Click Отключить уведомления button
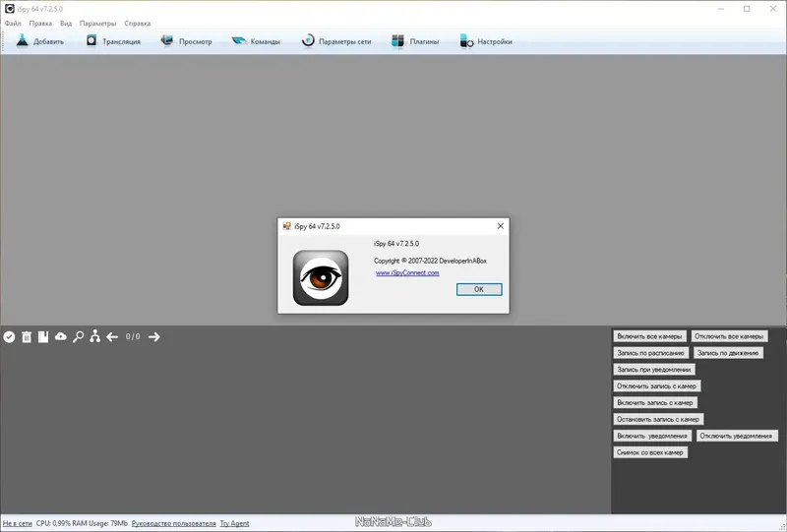Image resolution: width=787 pixels, height=532 pixels. [737, 436]
